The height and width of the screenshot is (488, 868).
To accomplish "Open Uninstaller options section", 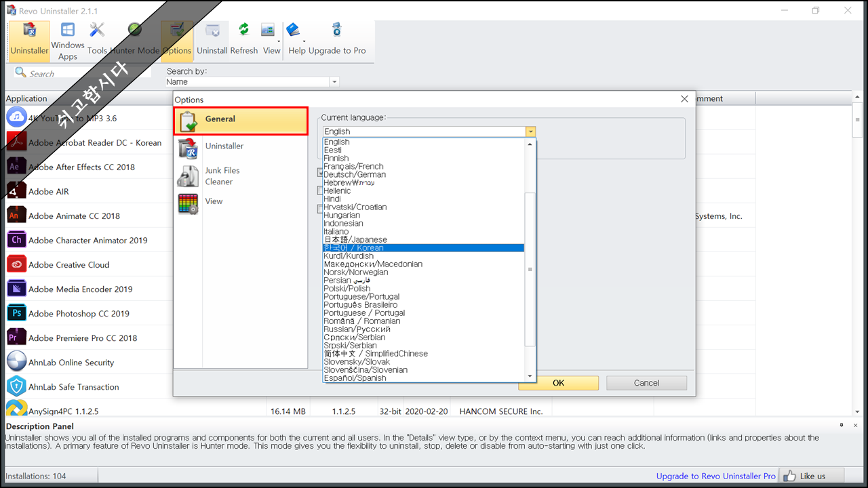I will 241,147.
